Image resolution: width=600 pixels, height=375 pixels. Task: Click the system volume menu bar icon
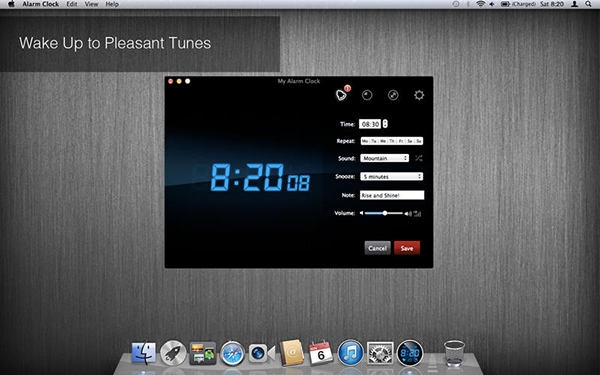coord(492,4)
